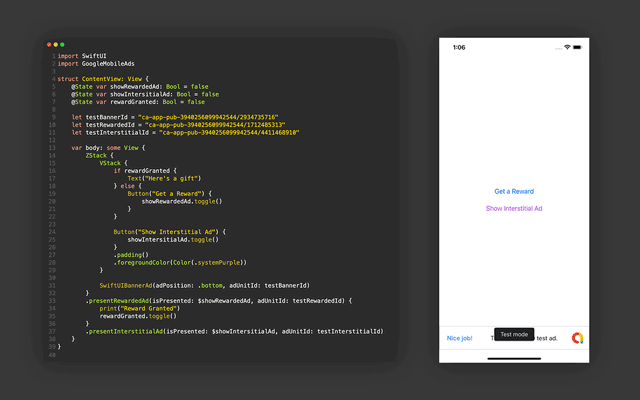Tap Show Interstitial Ad button
The width and height of the screenshot is (640, 400).
pos(514,209)
